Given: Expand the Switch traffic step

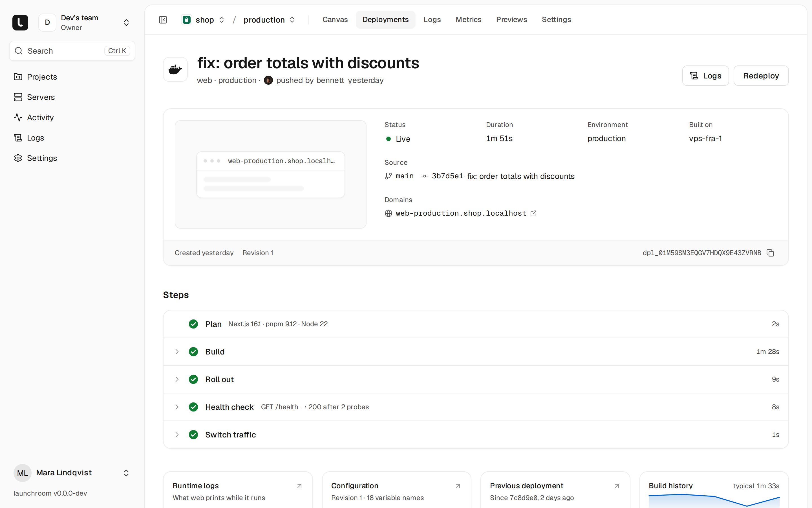Looking at the screenshot, I should pos(177,435).
